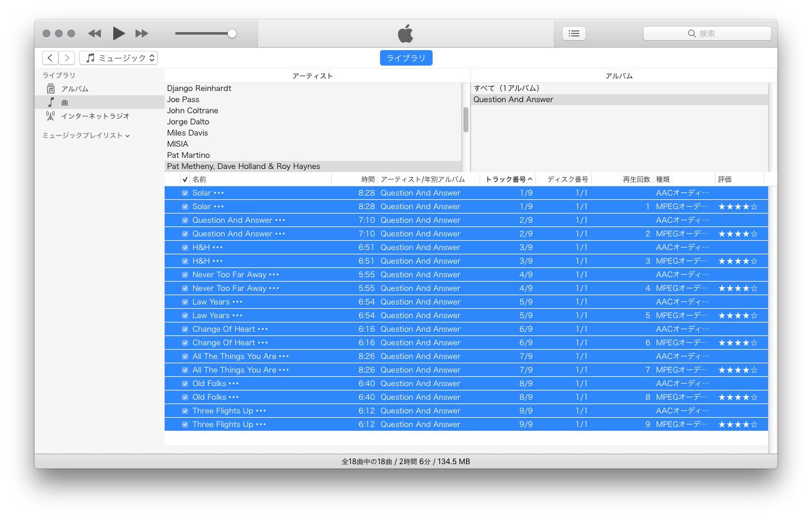Sort tracks by the 名前 column header
Viewport: 812px width, 518px height.
coord(261,179)
